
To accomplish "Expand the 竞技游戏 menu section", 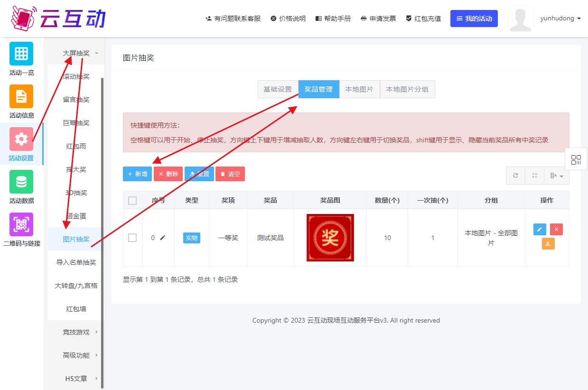I will point(76,332).
